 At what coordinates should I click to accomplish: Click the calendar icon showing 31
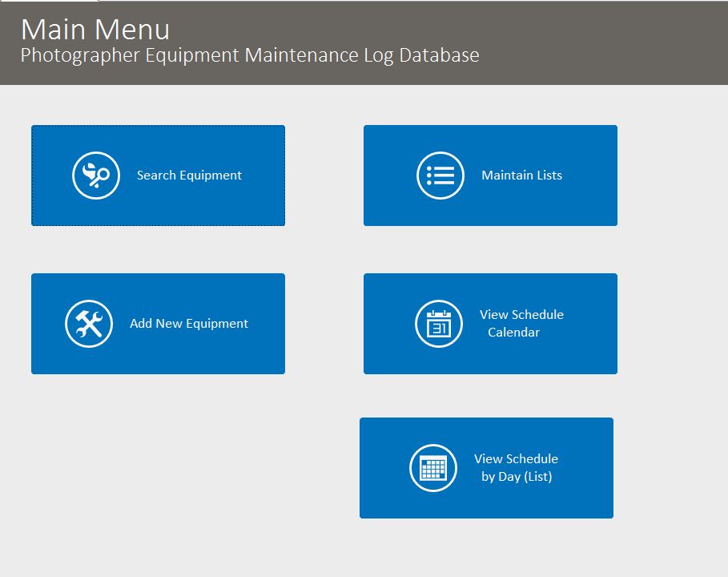coord(439,323)
